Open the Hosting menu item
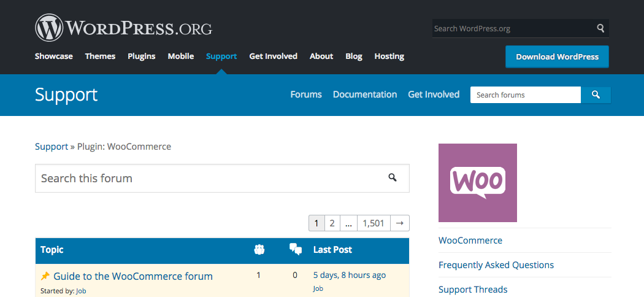The image size is (644, 297). pyautogui.click(x=389, y=56)
